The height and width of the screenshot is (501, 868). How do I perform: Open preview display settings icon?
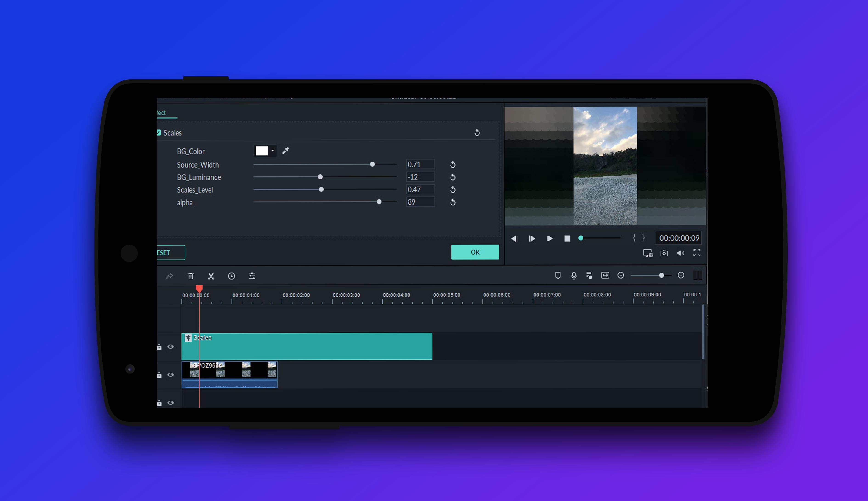tap(648, 253)
